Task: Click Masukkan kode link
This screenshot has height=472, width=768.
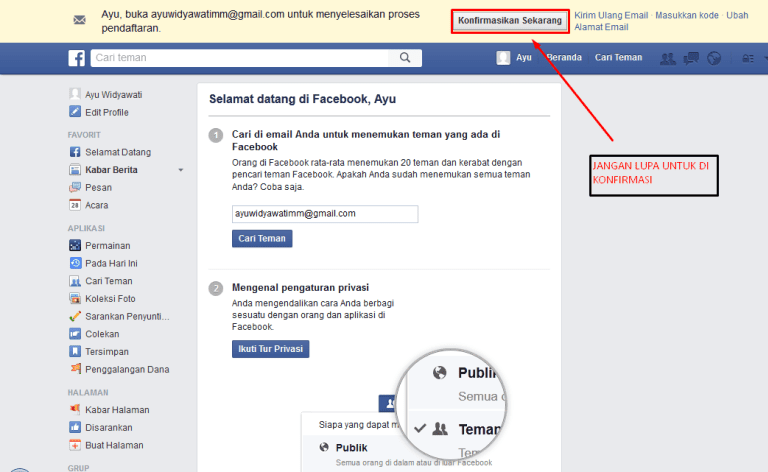Action: 687,15
